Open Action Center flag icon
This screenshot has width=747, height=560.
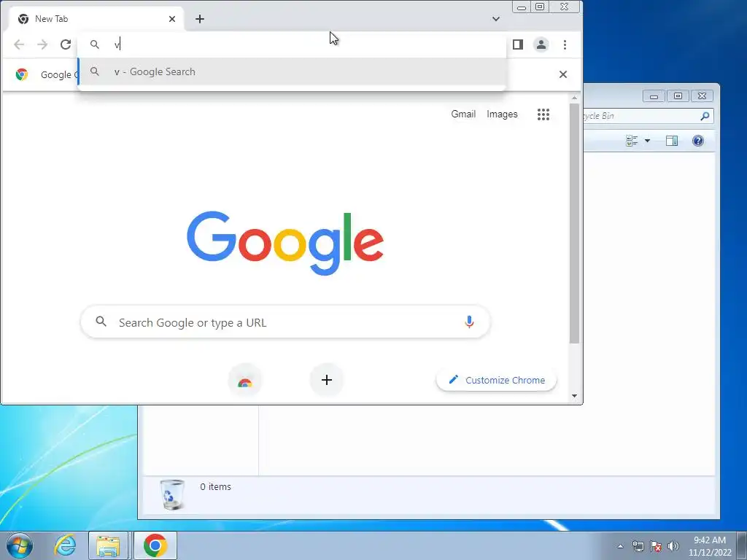(x=656, y=546)
